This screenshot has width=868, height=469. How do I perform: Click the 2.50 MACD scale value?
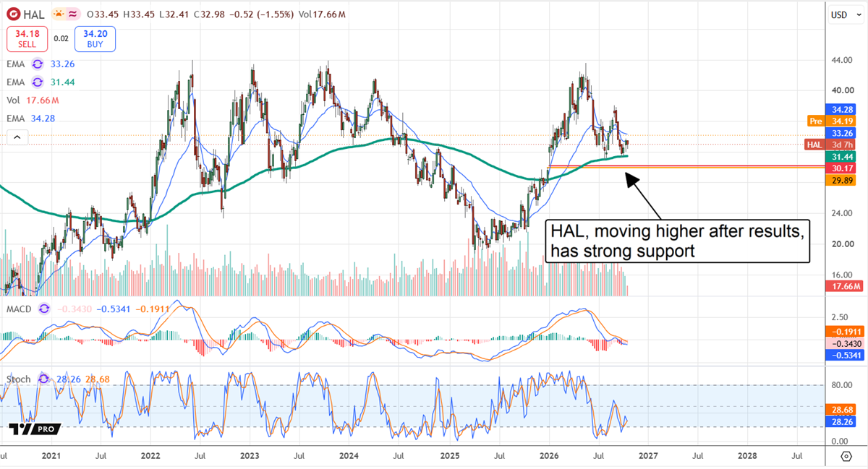point(839,317)
